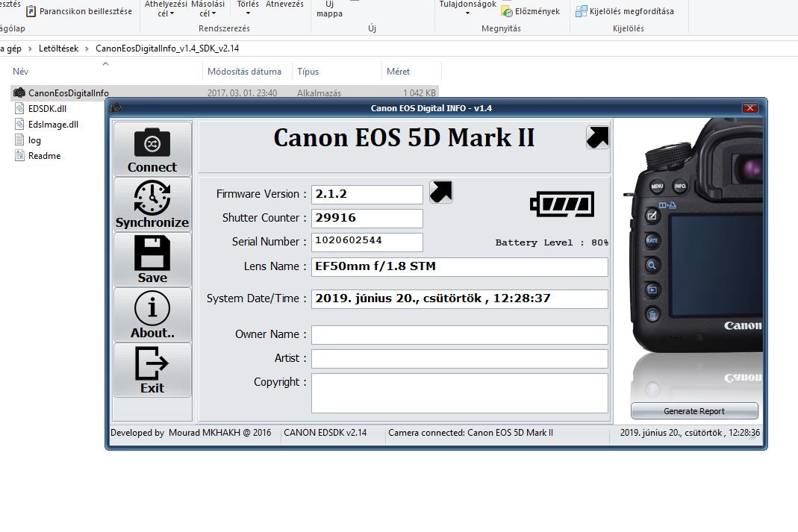The width and height of the screenshot is (798, 532).
Task: Click Kijelölés megfordítása in the ribbon
Action: coord(632,11)
